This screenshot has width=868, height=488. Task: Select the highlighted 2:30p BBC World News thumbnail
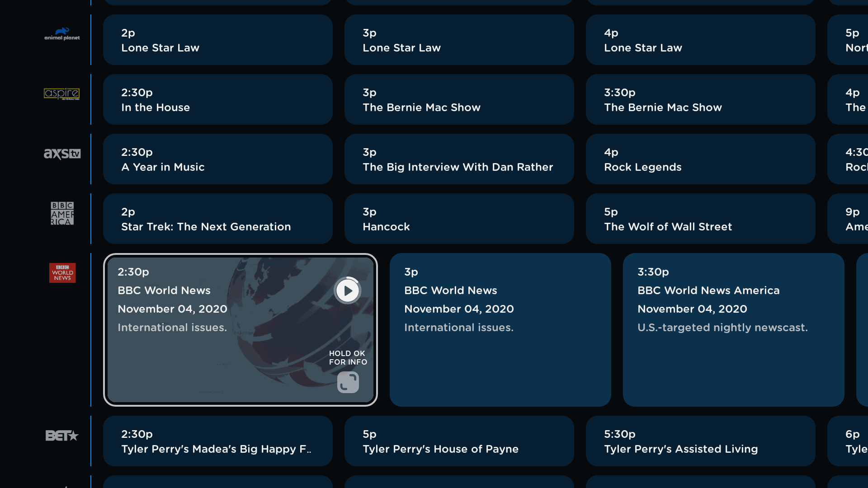(x=241, y=330)
